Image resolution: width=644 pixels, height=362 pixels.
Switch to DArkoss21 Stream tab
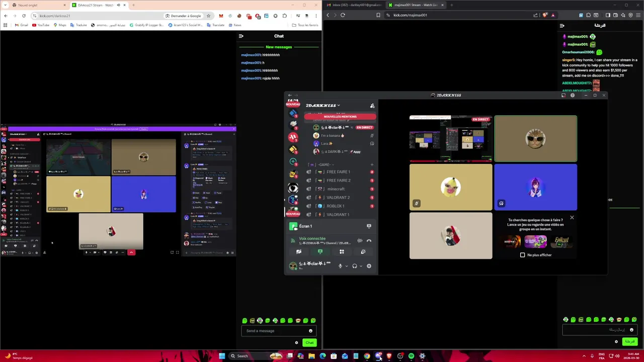point(98,5)
